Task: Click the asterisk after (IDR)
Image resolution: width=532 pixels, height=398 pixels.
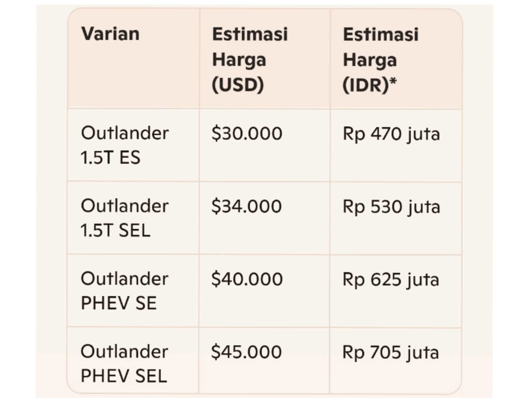Action: (393, 82)
